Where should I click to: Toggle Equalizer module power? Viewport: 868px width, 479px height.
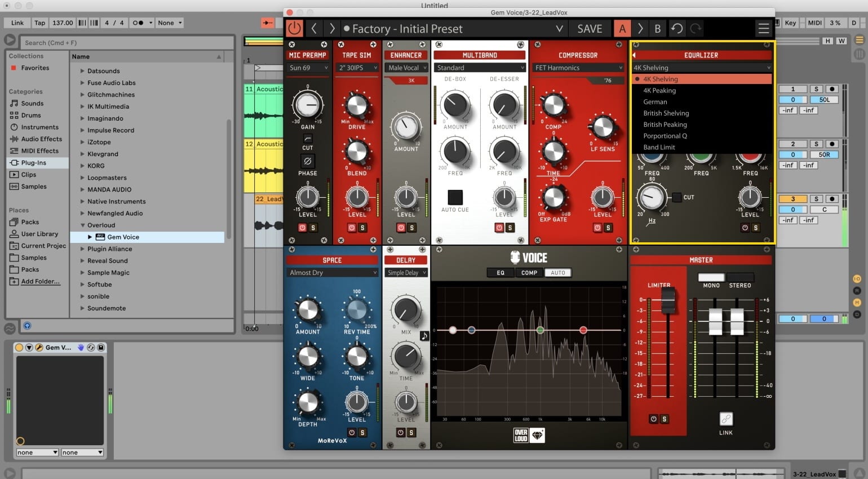pyautogui.click(x=745, y=228)
